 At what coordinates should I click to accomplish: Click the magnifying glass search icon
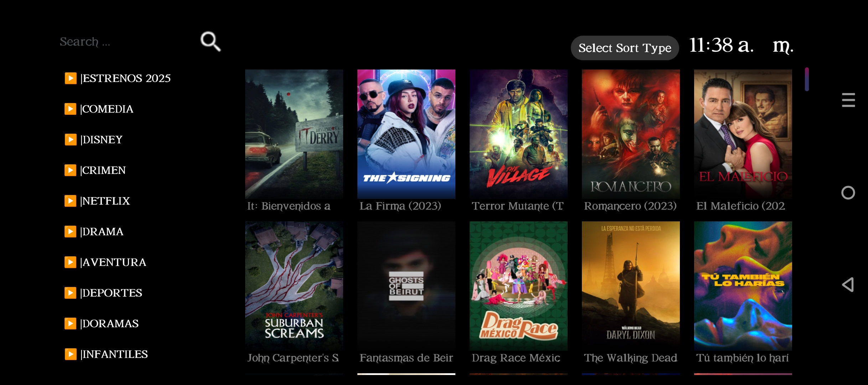pos(211,42)
